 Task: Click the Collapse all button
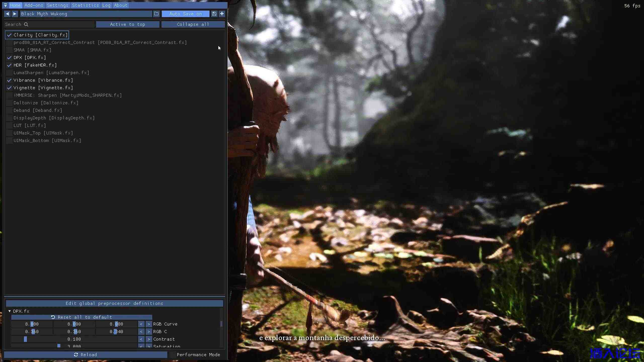(x=193, y=24)
